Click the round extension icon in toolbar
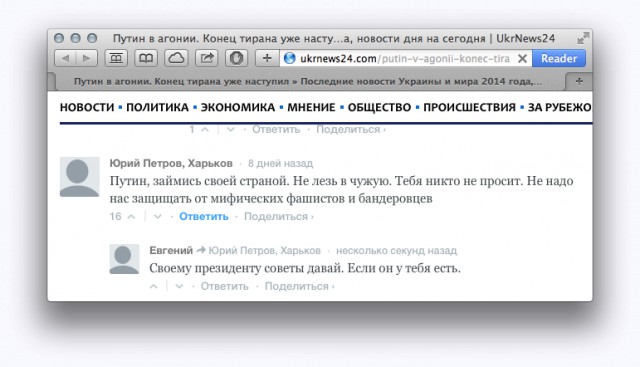 236,58
